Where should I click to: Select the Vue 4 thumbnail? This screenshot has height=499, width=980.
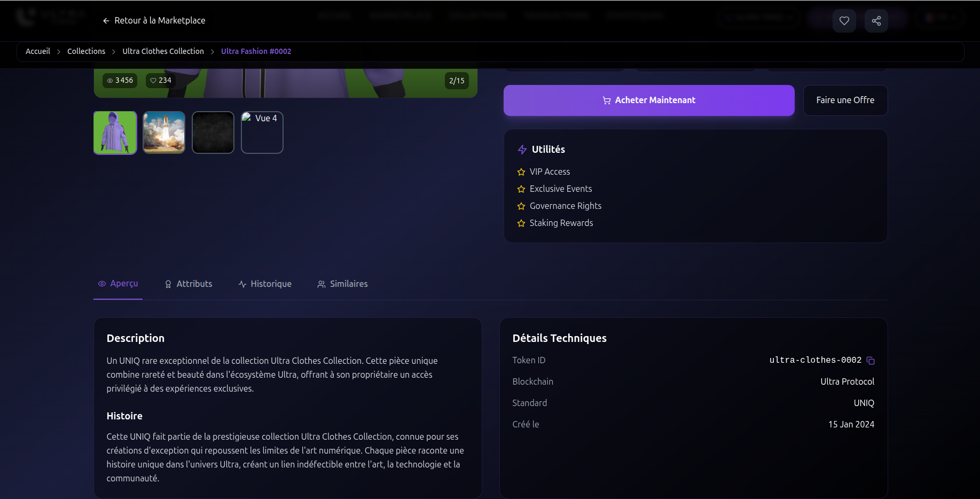pos(262,132)
